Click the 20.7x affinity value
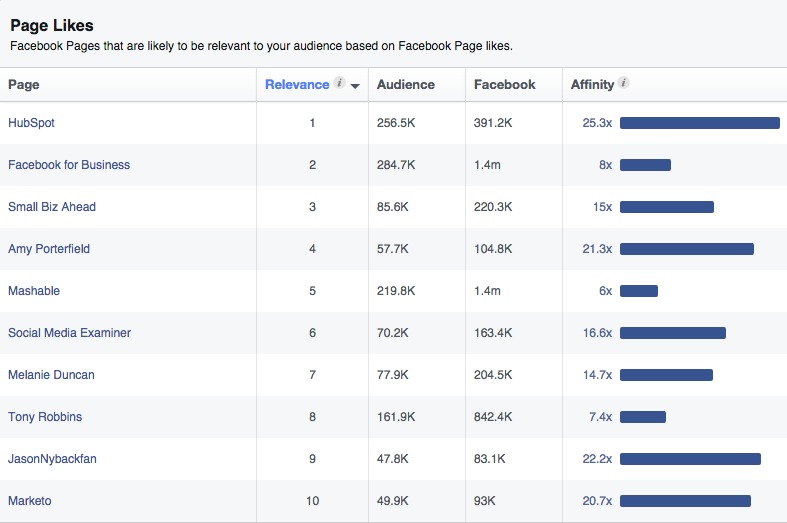Viewport: 787px width, 523px height. (x=597, y=501)
